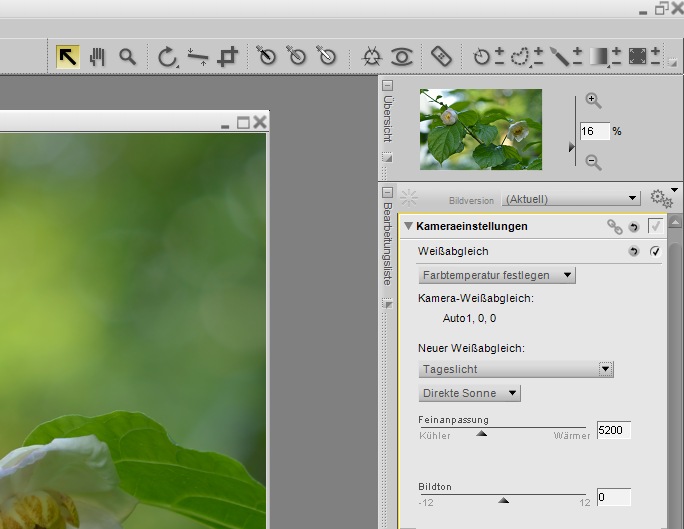Open the Direkte Sonne dropdown

click(470, 393)
